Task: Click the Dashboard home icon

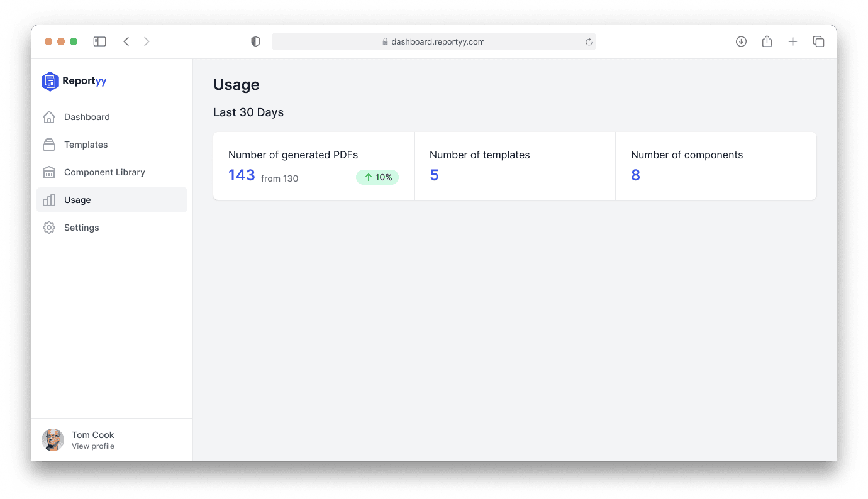Action: (x=49, y=117)
